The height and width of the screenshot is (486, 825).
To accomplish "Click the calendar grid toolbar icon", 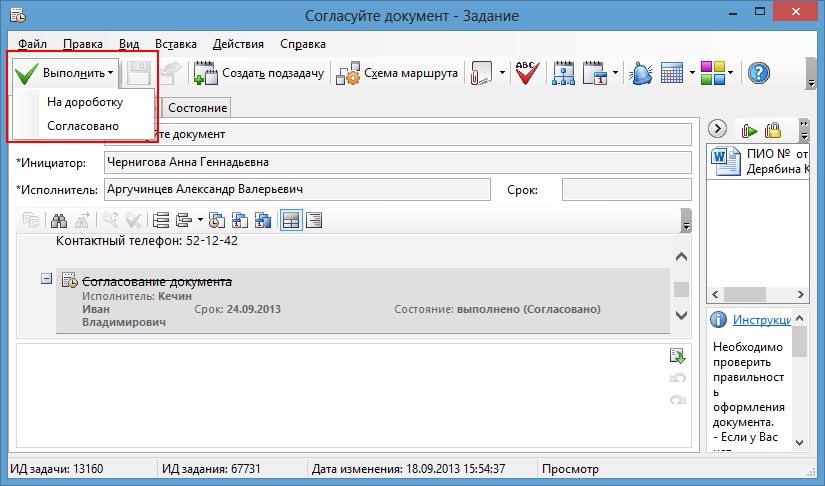I will coord(671,73).
